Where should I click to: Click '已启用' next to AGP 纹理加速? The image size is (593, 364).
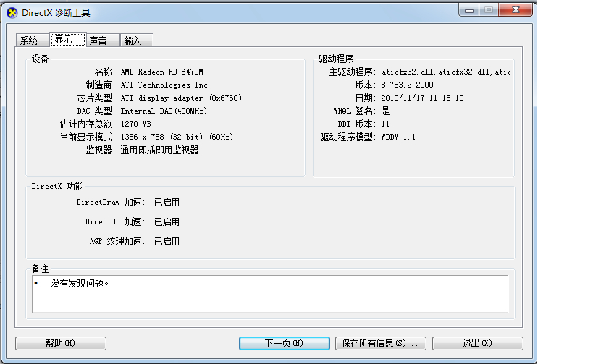click(167, 241)
